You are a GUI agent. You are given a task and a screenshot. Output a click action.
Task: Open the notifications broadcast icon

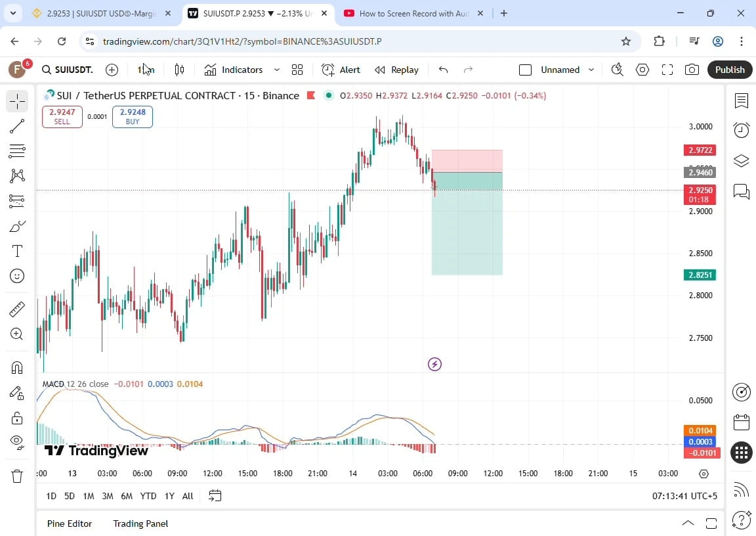coord(741,490)
